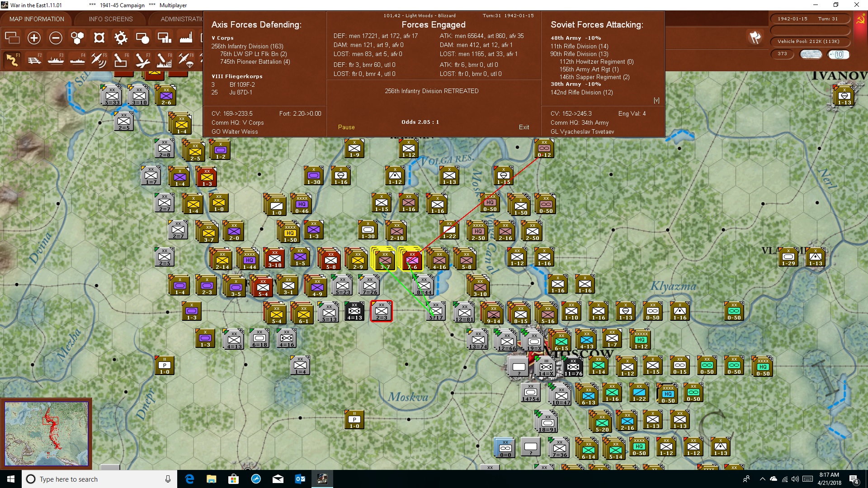
Task: Select the 1-29 unit near Vladimir
Action: tap(788, 257)
